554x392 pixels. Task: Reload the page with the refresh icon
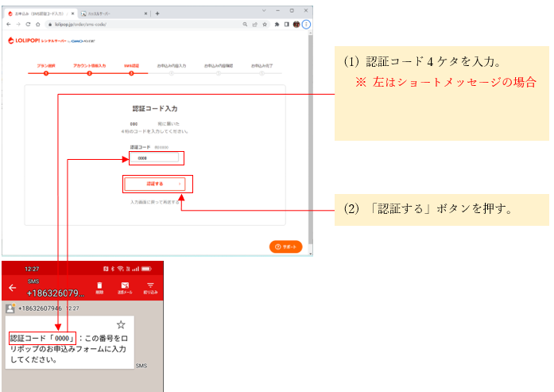tap(27, 25)
